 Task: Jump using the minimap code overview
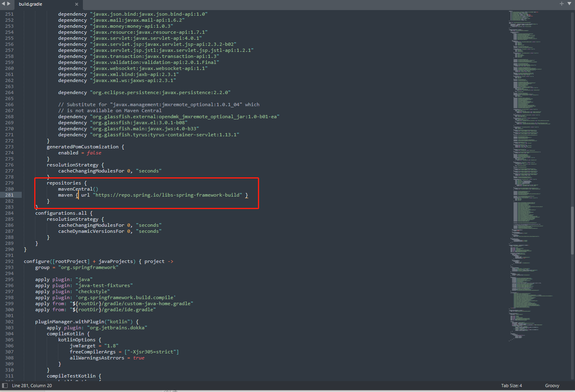531,177
